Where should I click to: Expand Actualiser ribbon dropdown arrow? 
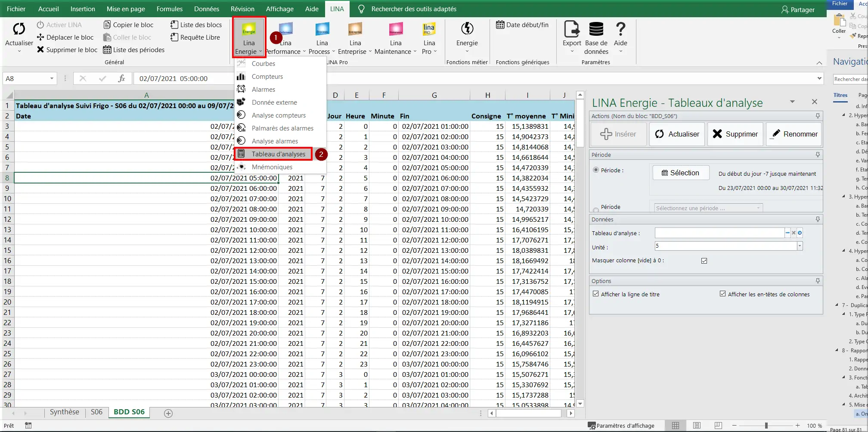19,51
